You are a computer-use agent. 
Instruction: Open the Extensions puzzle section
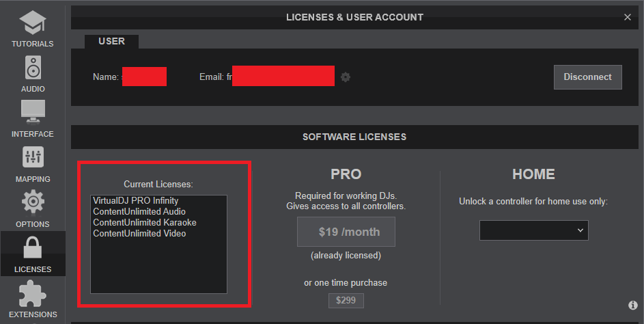click(x=33, y=299)
